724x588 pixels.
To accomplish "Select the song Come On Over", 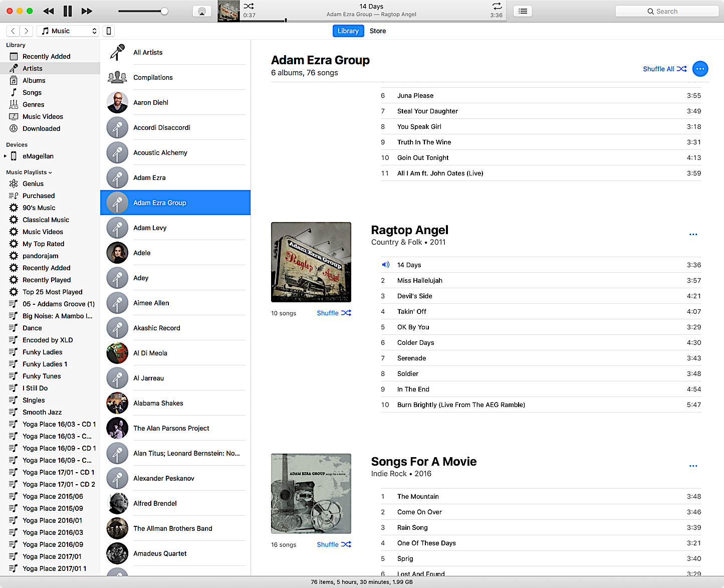I will point(541,512).
